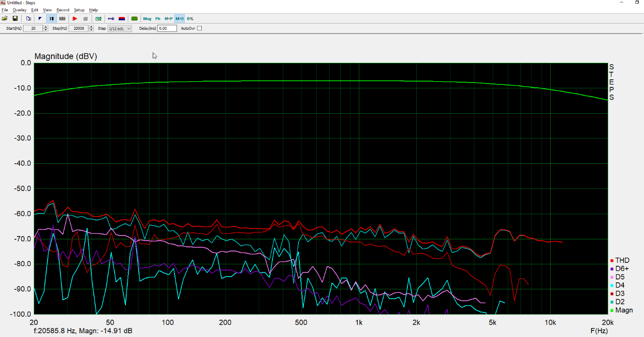Image resolution: width=644 pixels, height=337 pixels.
Task: Click the D2 legend entry
Action: point(618,302)
